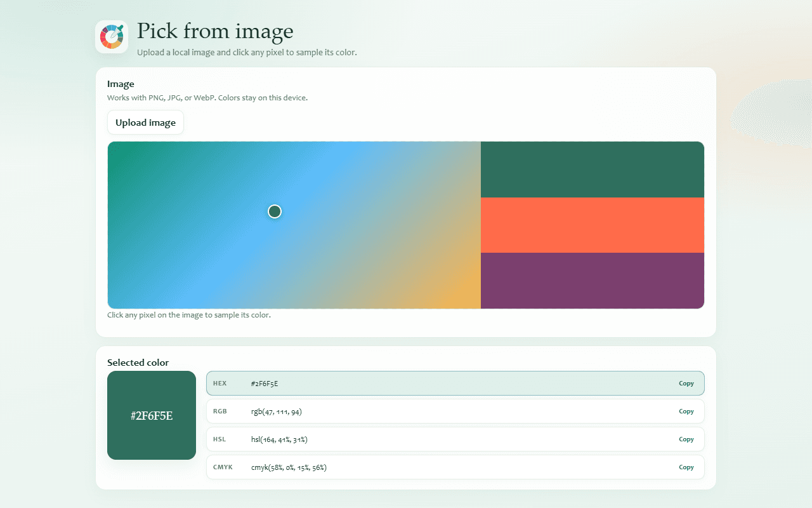Select the hsl(164, 41%, 31%) row
This screenshot has height=508, width=812.
455,439
